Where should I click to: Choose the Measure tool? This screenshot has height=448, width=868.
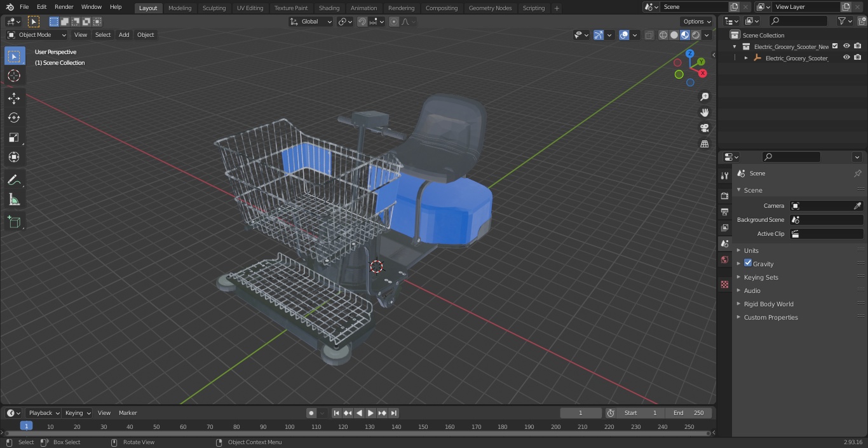click(14, 200)
